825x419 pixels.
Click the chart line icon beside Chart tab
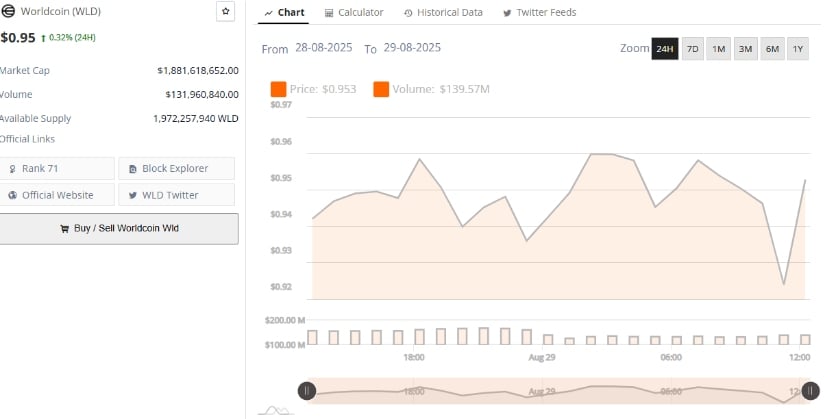pyautogui.click(x=269, y=13)
